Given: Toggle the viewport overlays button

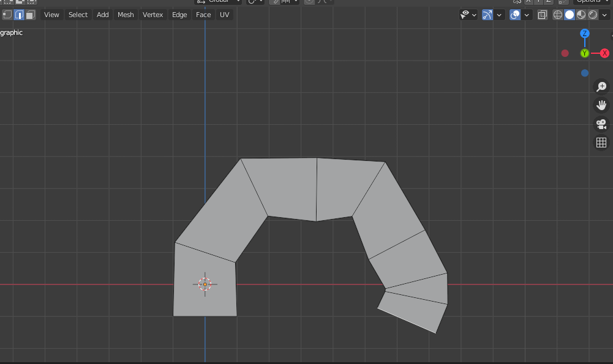Looking at the screenshot, I should pos(515,15).
